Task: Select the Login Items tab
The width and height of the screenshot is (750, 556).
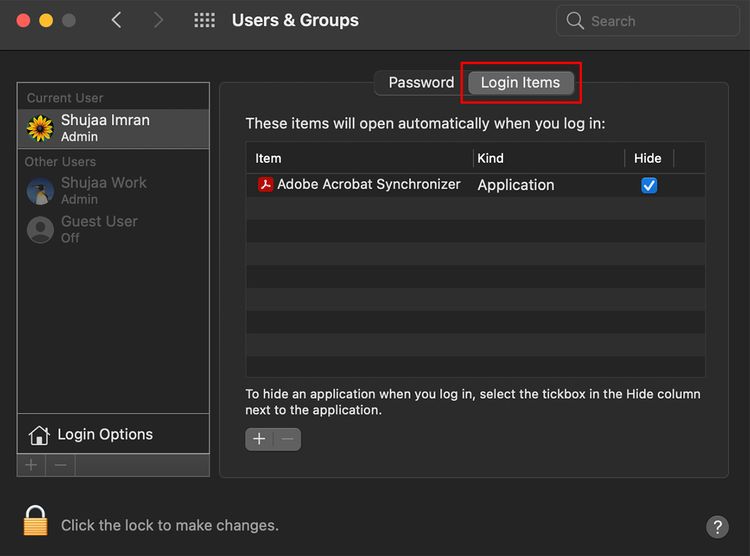Action: pyautogui.click(x=520, y=83)
